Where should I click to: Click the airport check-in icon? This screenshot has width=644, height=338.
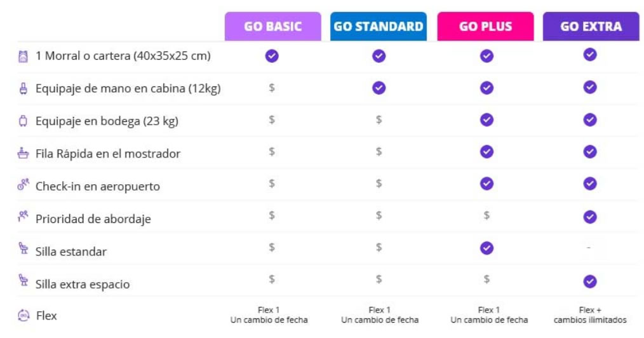[23, 184]
